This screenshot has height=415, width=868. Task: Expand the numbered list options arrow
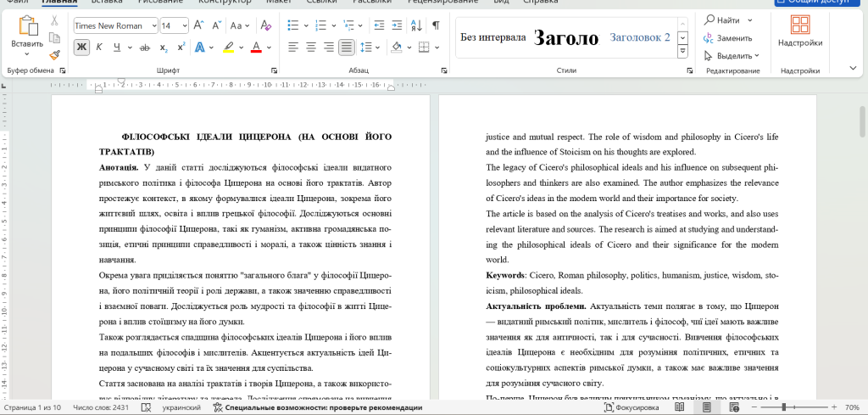point(333,25)
